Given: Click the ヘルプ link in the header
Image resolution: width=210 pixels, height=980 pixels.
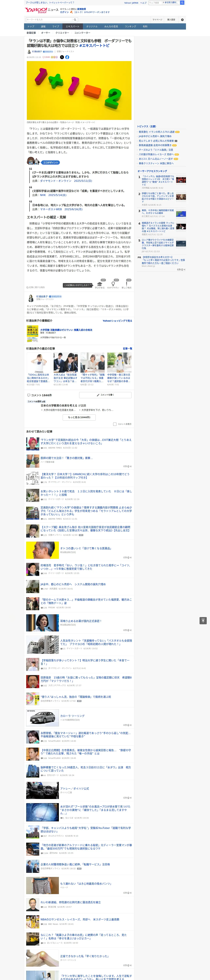Looking at the screenshot, I should pos(143,3).
